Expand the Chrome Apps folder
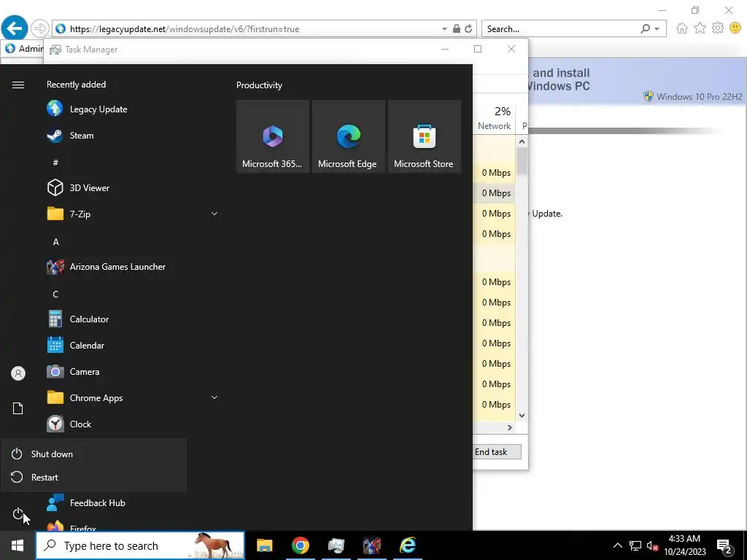 [x=214, y=397]
